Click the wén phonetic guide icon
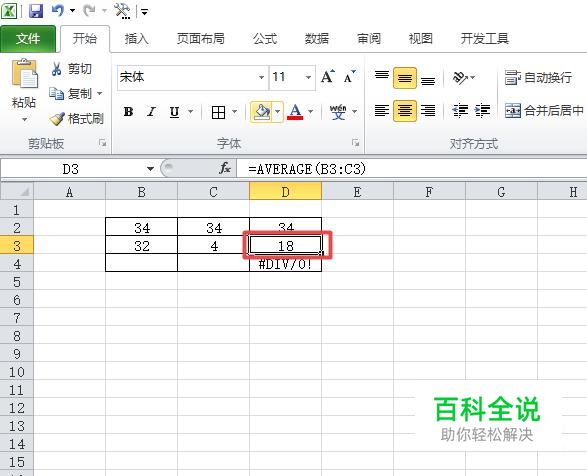 click(338, 112)
